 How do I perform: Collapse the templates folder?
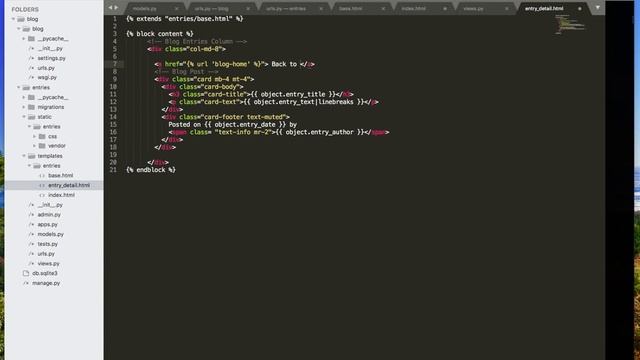pyautogui.click(x=24, y=156)
